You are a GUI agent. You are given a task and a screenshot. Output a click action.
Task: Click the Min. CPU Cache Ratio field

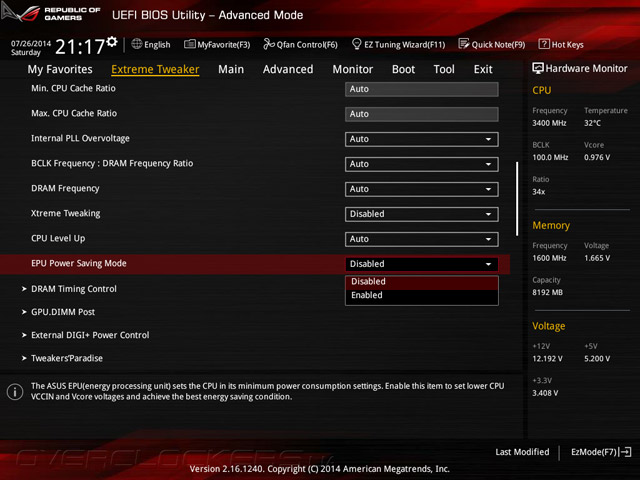(x=422, y=89)
